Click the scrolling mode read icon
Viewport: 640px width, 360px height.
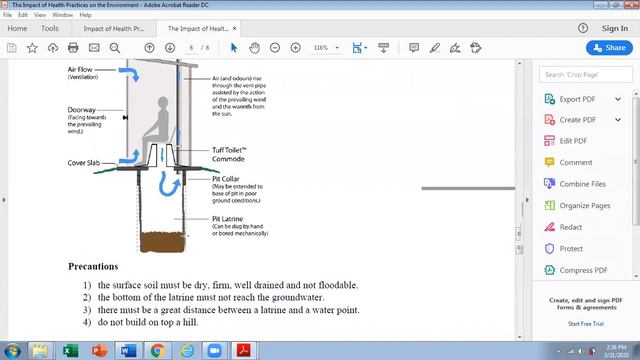(383, 48)
